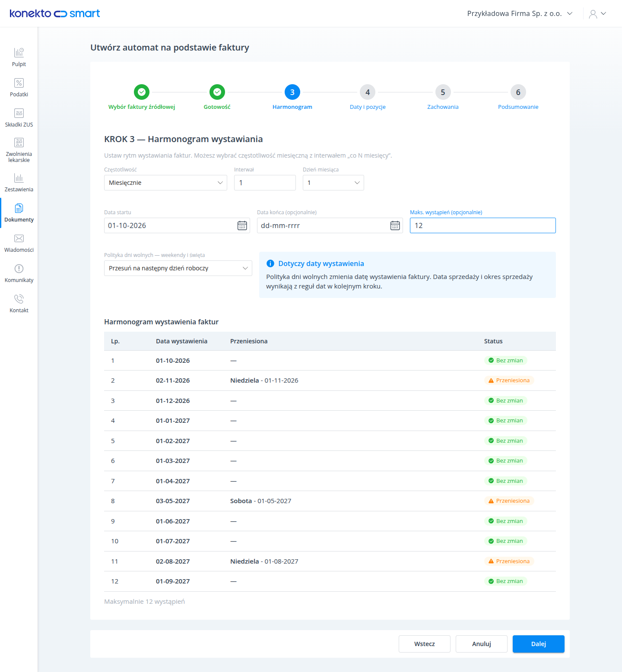This screenshot has height=672, width=622.
Task: Open Zwolnienia lekarskie sidebar icon
Action: [x=19, y=143]
